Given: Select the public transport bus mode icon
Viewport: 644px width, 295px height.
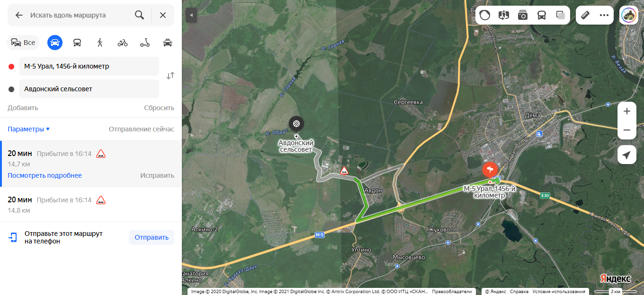Looking at the screenshot, I should point(77,43).
